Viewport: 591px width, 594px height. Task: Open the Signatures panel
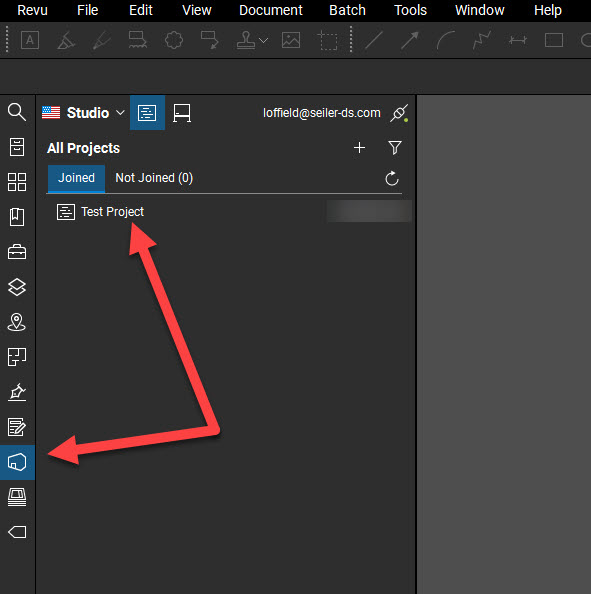click(17, 392)
